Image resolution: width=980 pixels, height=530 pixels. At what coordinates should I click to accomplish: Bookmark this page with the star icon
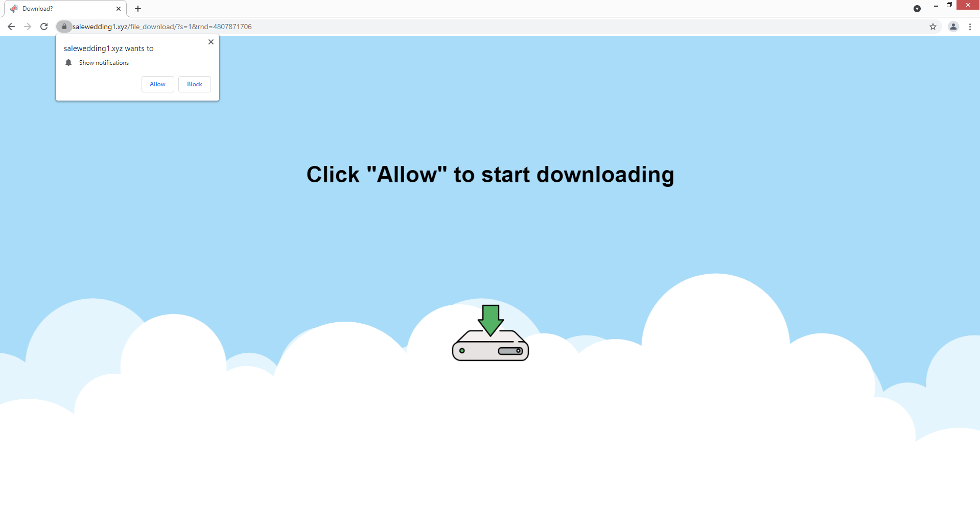coord(933,27)
